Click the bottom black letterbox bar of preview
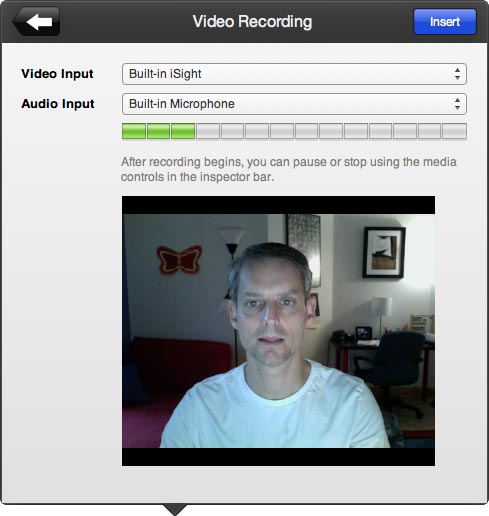 pyautogui.click(x=278, y=457)
